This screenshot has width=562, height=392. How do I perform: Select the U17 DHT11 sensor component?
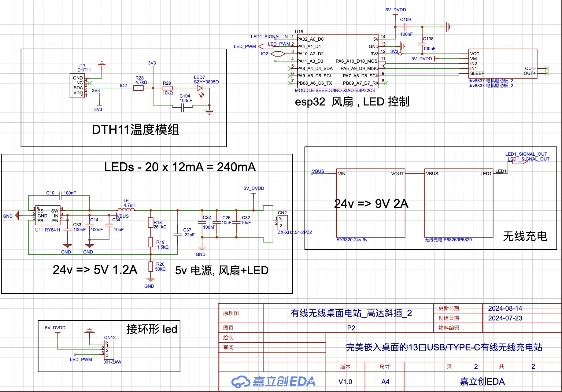(77, 86)
